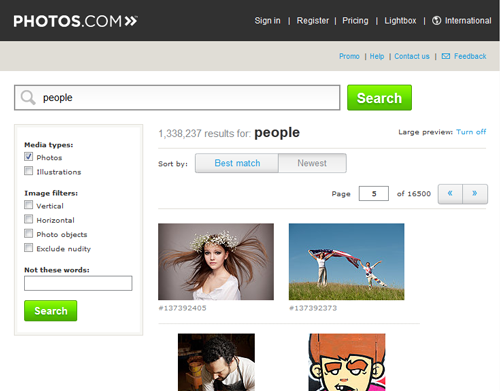This screenshot has height=391, width=500.
Task: Click the sidebar green Search button
Action: pos(51,311)
